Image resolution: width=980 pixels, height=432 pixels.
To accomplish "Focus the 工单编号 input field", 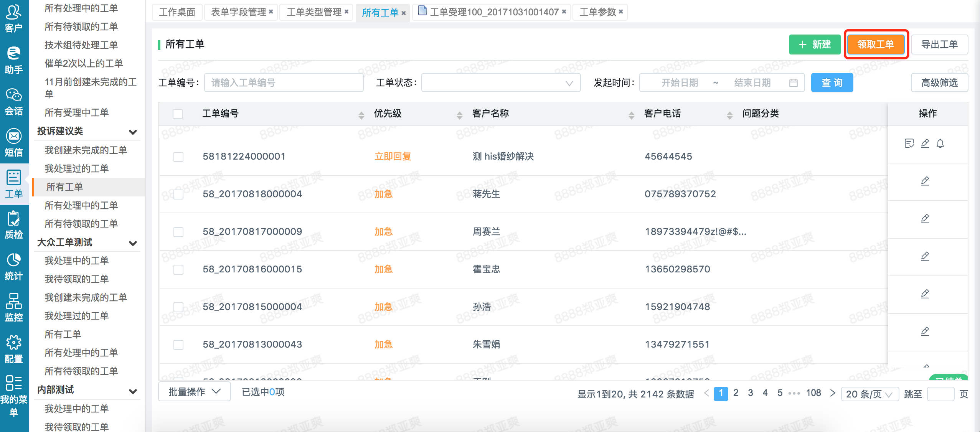I will click(x=284, y=82).
